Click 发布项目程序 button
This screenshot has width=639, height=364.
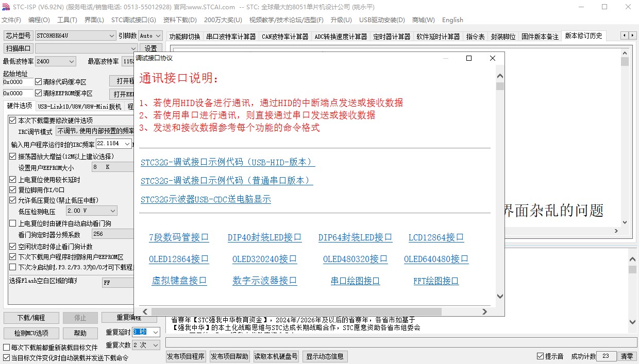(186, 356)
